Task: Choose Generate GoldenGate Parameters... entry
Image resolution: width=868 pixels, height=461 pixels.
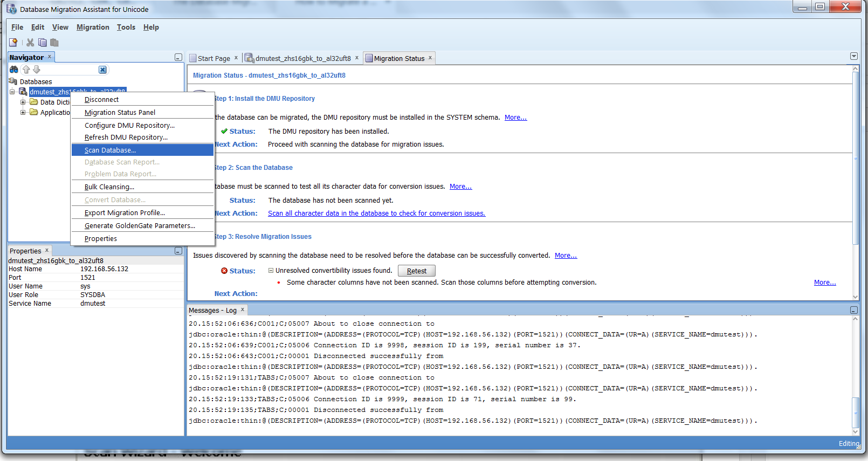Action: [x=143, y=225]
